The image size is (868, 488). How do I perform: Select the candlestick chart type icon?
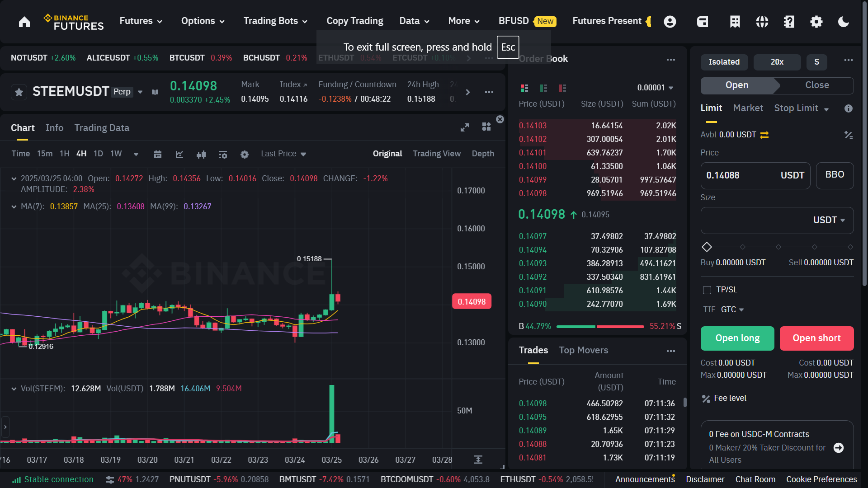(201, 155)
